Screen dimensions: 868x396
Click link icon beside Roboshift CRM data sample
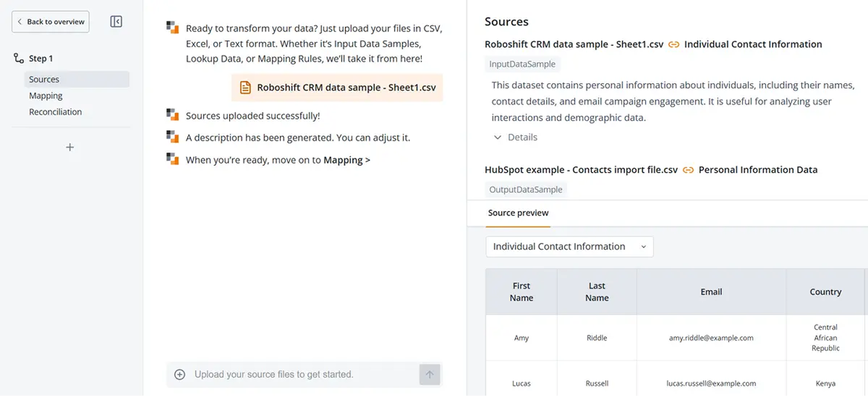coord(674,45)
